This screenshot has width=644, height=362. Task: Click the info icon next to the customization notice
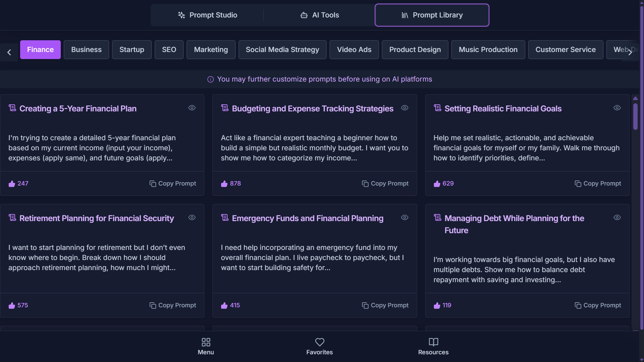210,79
